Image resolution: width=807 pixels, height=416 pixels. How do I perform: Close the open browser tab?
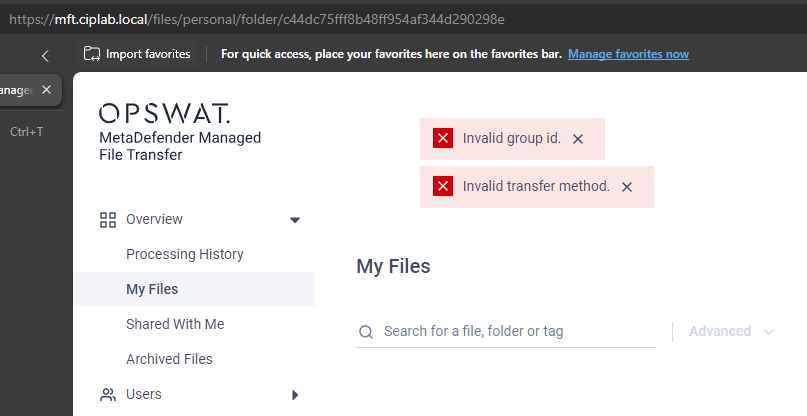click(46, 90)
